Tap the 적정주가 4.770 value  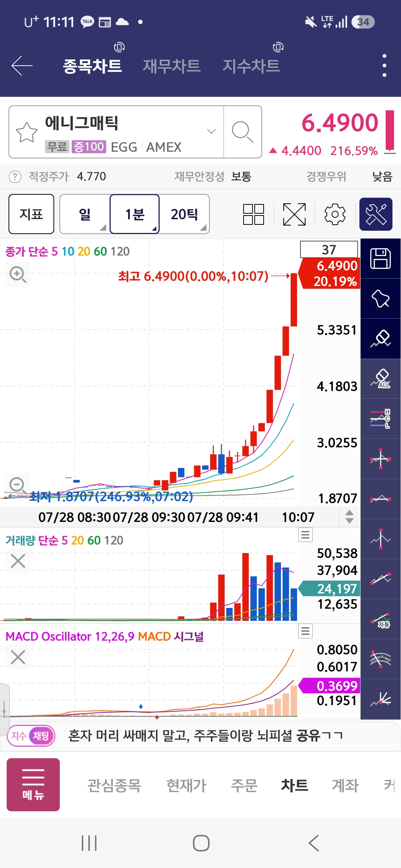91,177
